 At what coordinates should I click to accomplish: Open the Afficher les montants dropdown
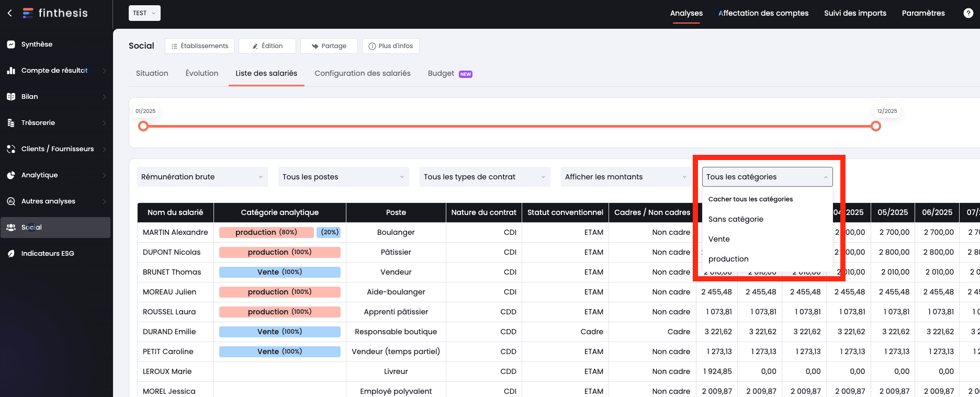click(626, 177)
